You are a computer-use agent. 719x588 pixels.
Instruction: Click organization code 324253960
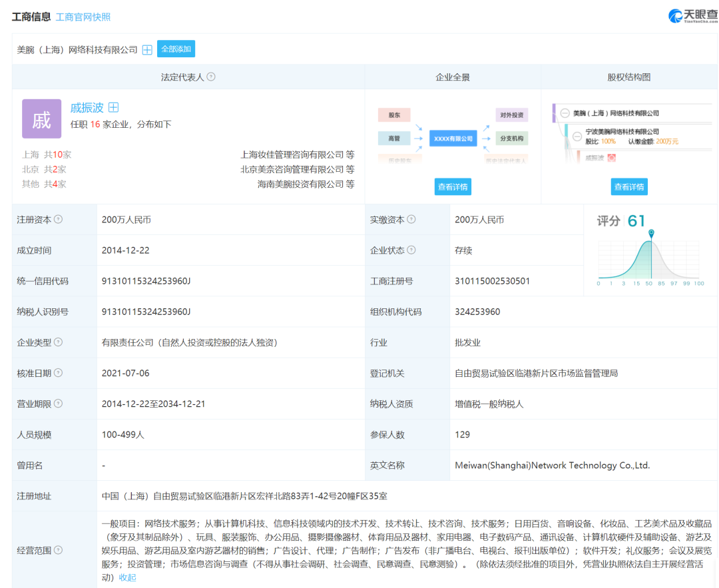tap(477, 312)
